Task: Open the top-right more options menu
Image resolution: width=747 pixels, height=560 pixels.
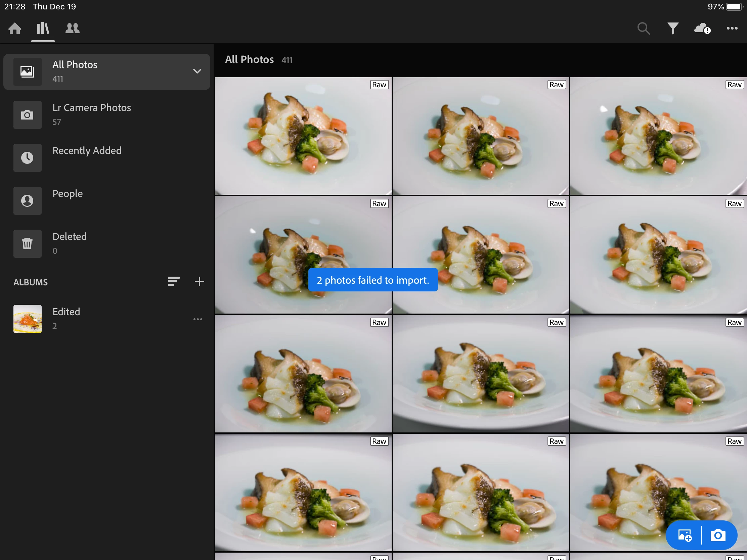Action: point(732,29)
